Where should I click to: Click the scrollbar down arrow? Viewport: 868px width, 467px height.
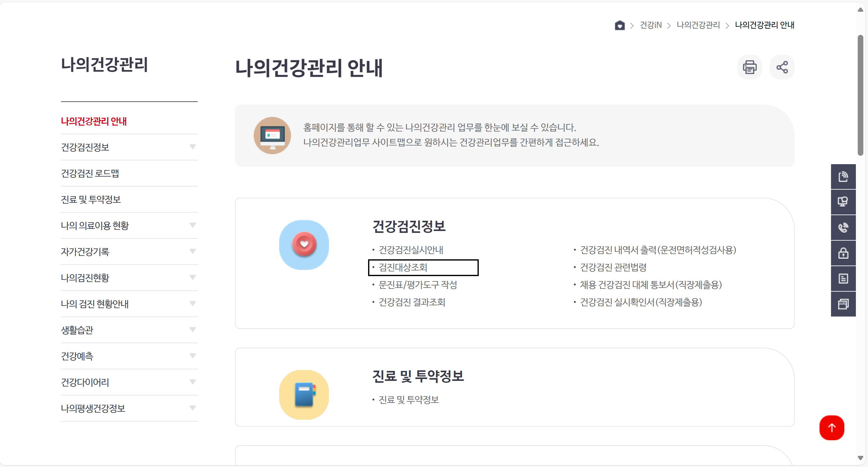(860, 458)
